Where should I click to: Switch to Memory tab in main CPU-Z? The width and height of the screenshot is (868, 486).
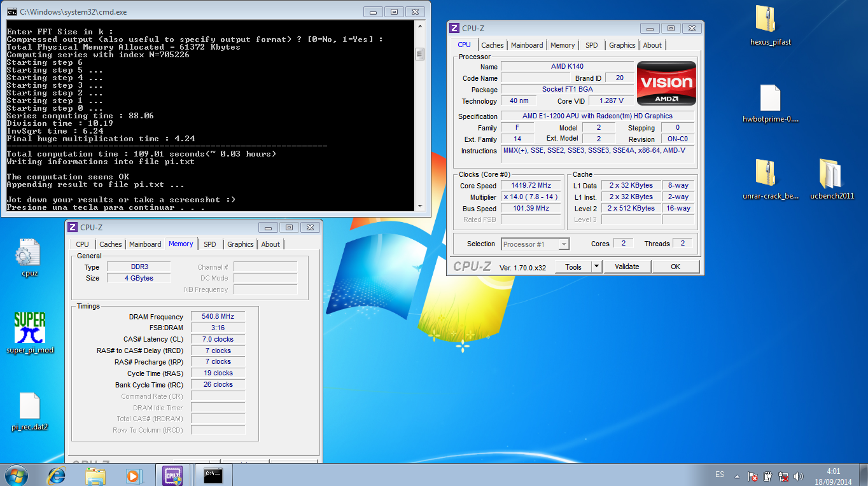tap(563, 45)
